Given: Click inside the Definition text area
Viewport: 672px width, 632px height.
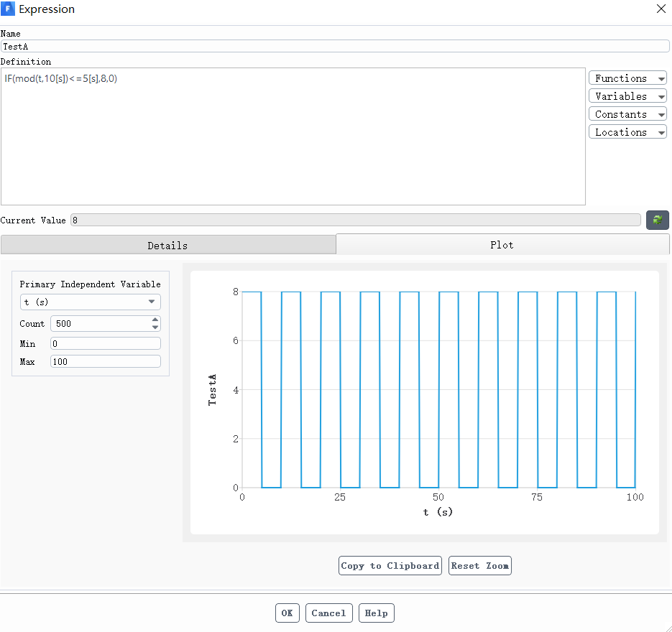Looking at the screenshot, I should pos(293,136).
